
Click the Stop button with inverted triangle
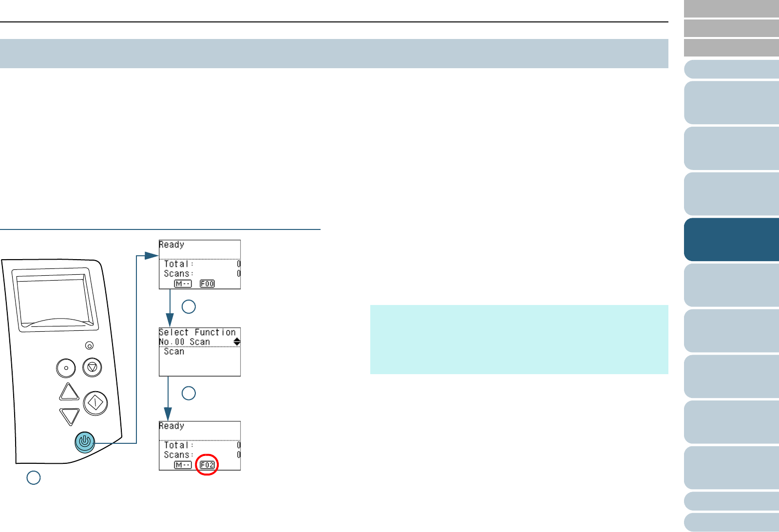[x=92, y=367]
